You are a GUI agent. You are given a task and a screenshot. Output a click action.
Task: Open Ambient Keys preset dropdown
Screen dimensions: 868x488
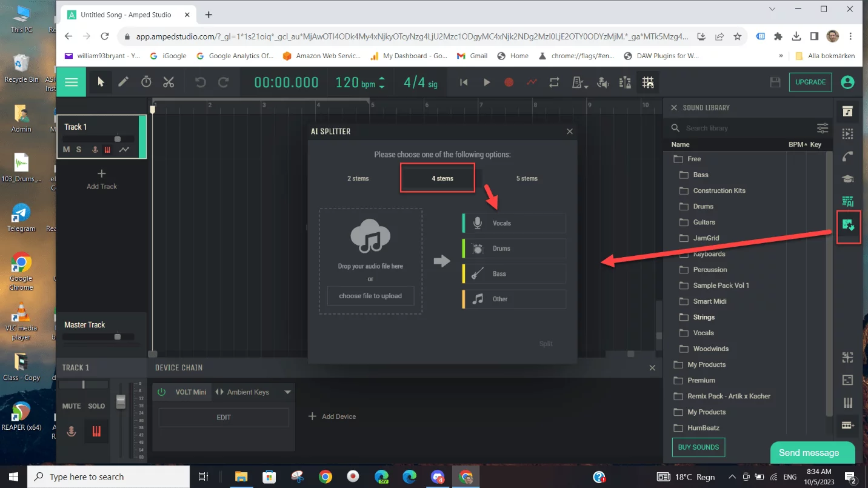(287, 392)
